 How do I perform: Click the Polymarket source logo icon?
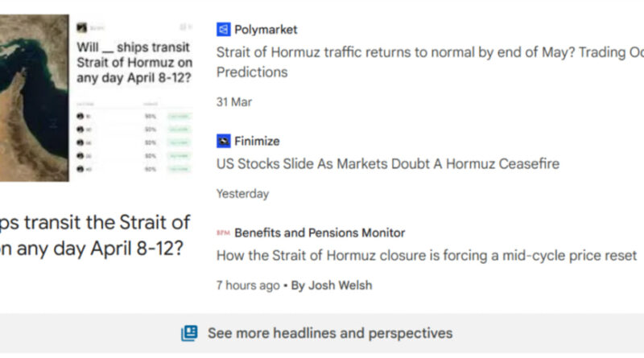click(224, 30)
